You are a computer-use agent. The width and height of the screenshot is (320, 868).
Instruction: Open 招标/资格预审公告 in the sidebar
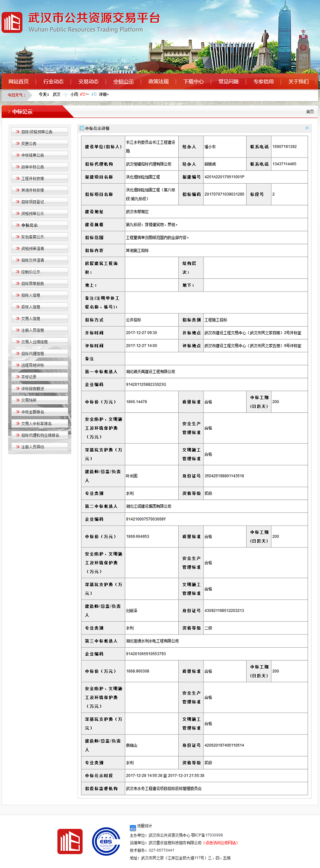click(x=37, y=132)
